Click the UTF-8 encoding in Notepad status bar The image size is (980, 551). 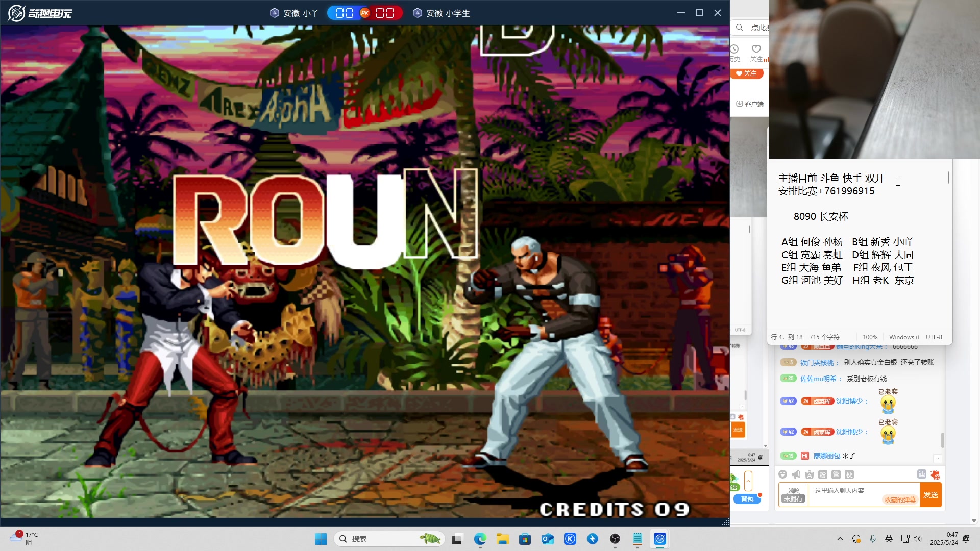click(934, 337)
